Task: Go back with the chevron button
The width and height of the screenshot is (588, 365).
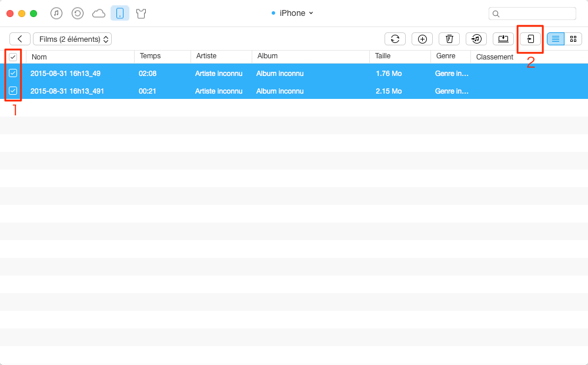Action: pos(20,39)
